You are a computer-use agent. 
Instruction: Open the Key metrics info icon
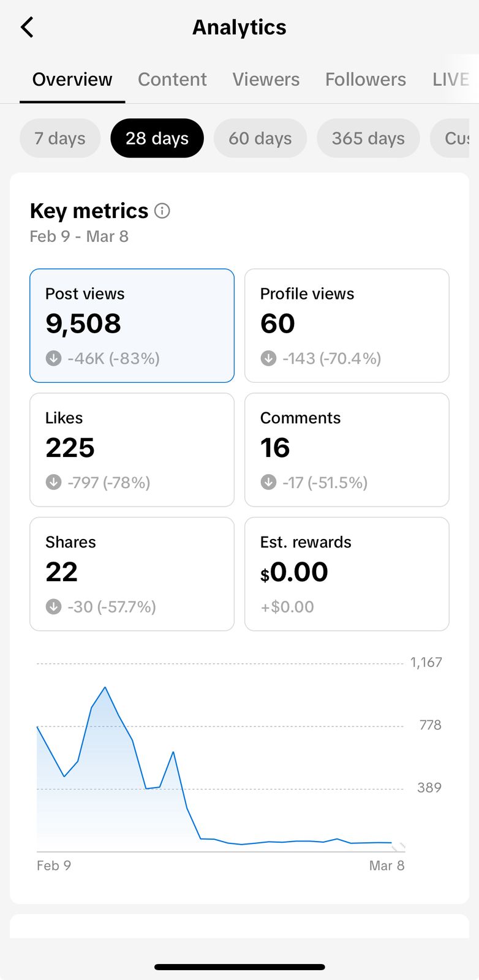tap(162, 211)
